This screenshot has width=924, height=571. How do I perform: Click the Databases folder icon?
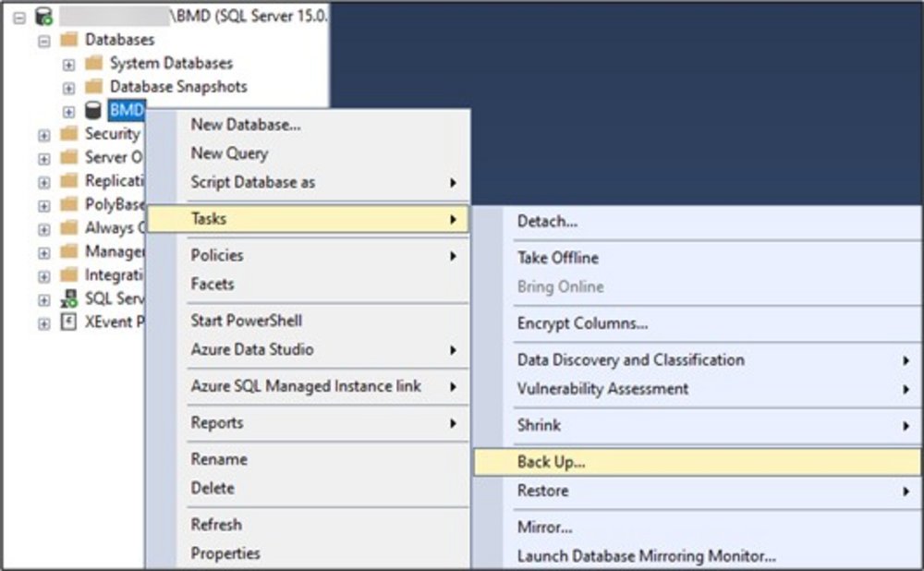[68, 40]
